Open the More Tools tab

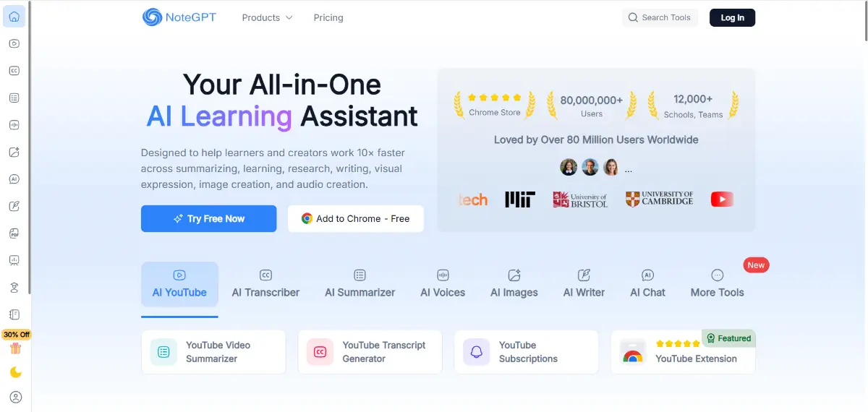coord(717,283)
